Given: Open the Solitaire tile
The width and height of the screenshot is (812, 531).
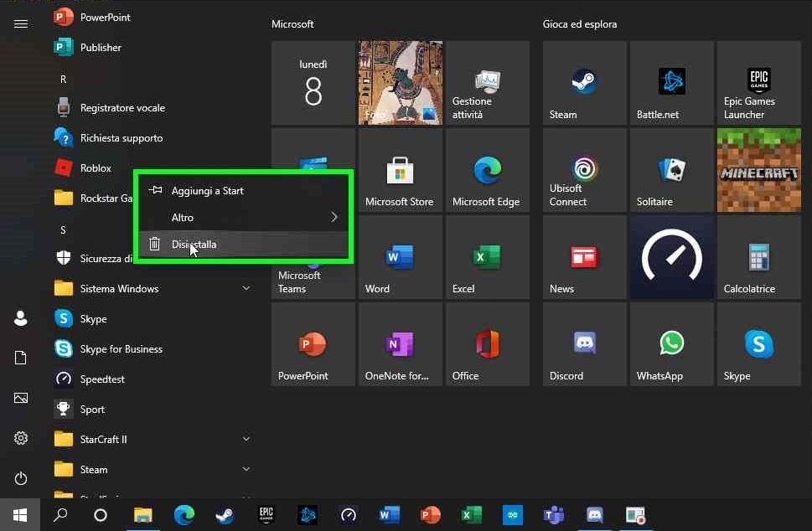Looking at the screenshot, I should [672, 170].
